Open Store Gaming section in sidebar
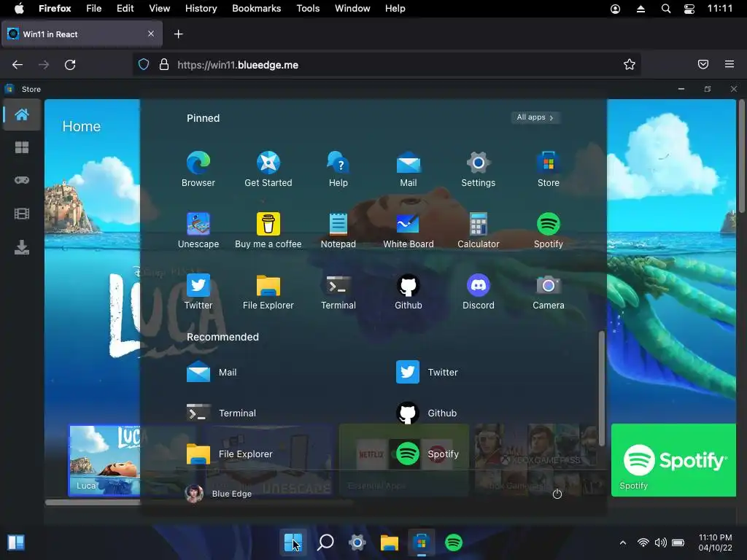Screen dimensions: 747x560 tap(21, 181)
